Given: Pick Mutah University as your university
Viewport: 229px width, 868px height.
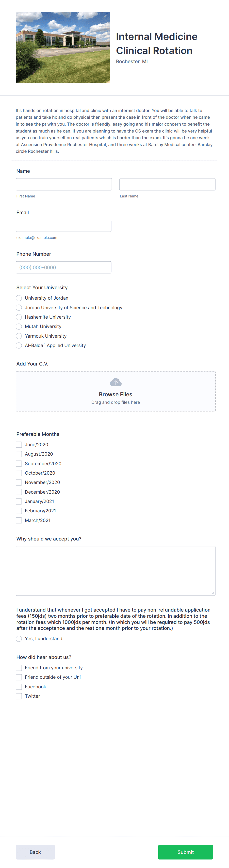Looking at the screenshot, I should point(19,327).
